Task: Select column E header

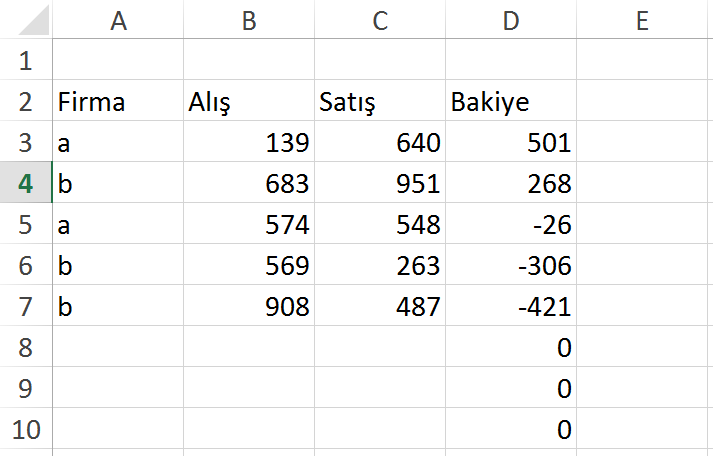Action: (642, 20)
